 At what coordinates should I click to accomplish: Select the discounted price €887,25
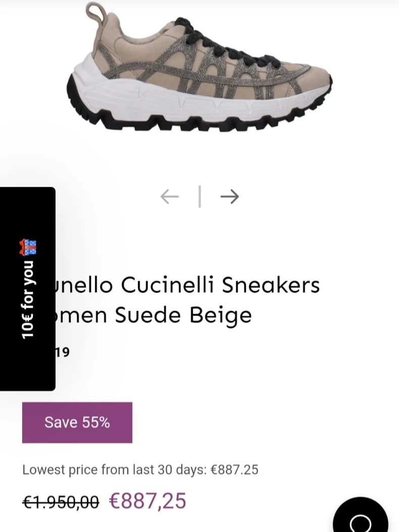click(147, 501)
